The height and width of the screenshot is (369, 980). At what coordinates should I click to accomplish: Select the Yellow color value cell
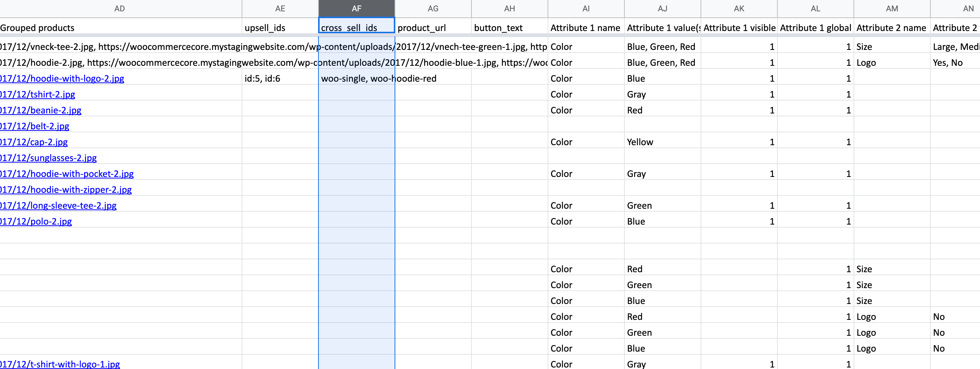tap(662, 142)
